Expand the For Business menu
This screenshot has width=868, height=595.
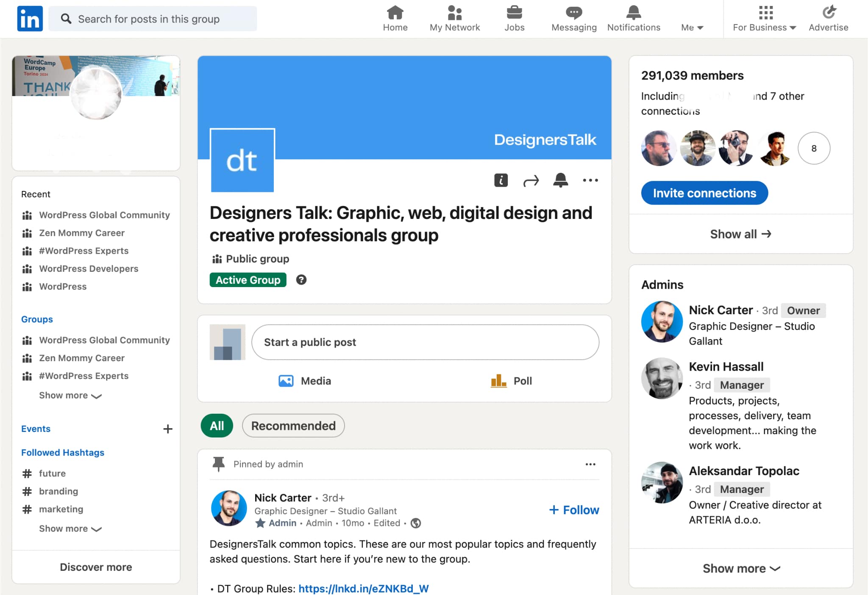click(x=763, y=27)
